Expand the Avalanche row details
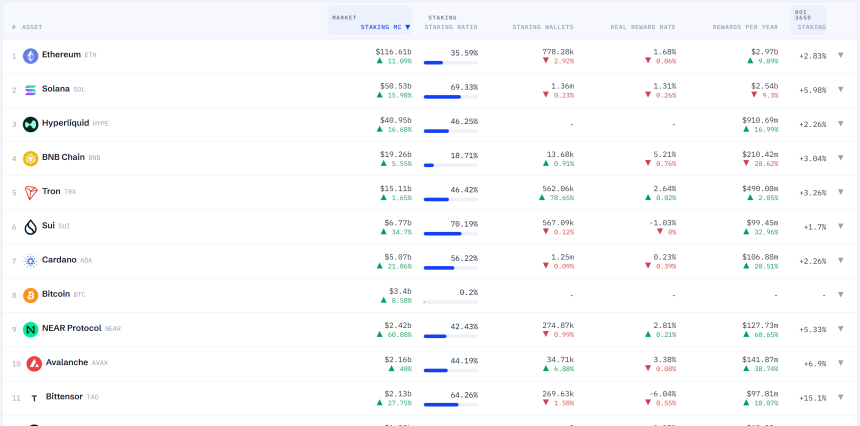This screenshot has width=860, height=426. (x=840, y=362)
